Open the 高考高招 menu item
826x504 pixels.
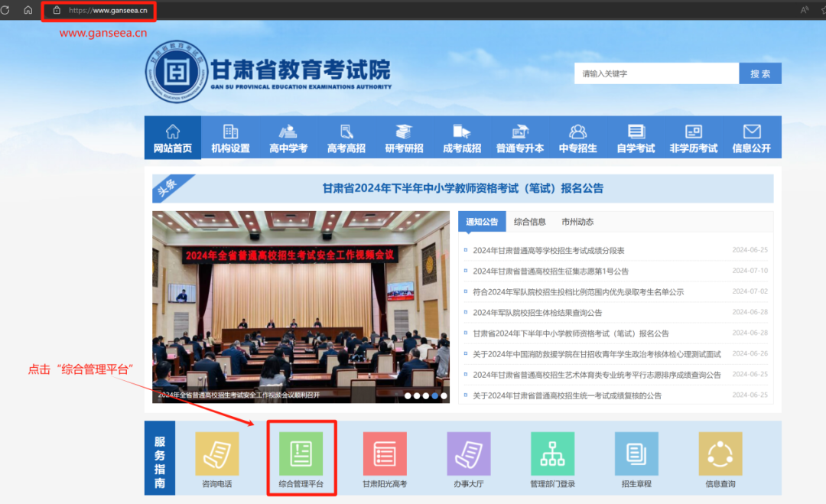click(346, 137)
